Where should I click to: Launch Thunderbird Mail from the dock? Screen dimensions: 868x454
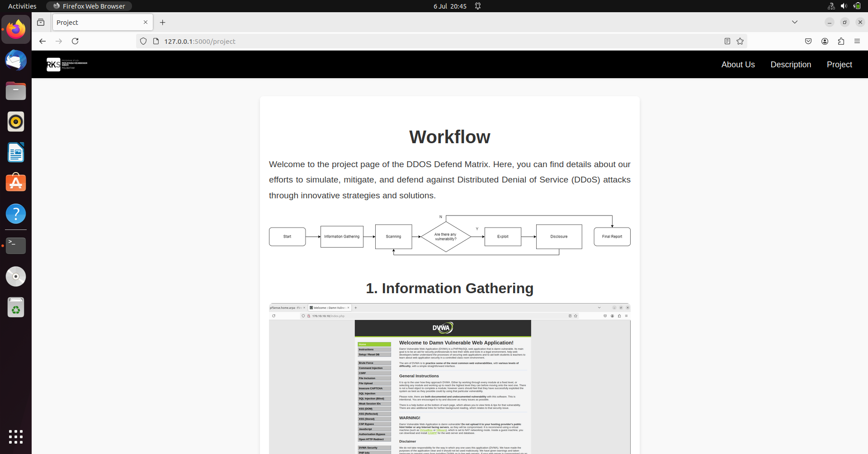pyautogui.click(x=16, y=61)
